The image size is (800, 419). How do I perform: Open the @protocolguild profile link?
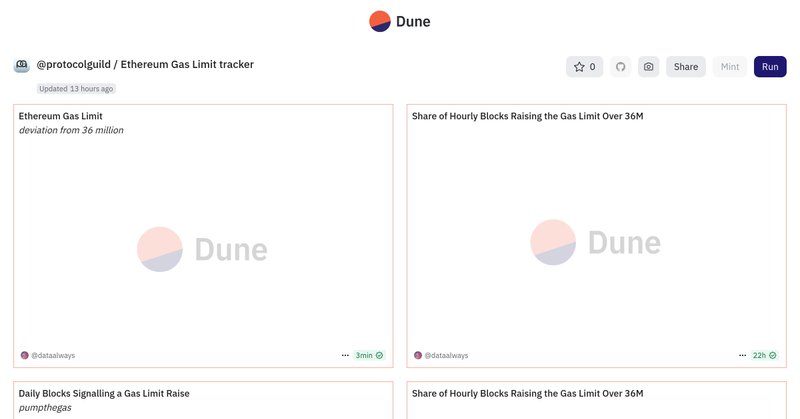73,64
